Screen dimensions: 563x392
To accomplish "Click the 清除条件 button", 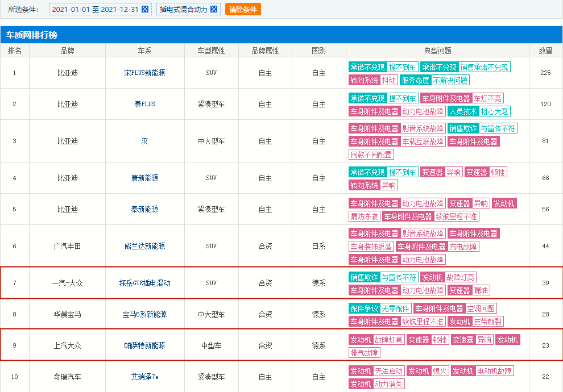I will coord(243,9).
